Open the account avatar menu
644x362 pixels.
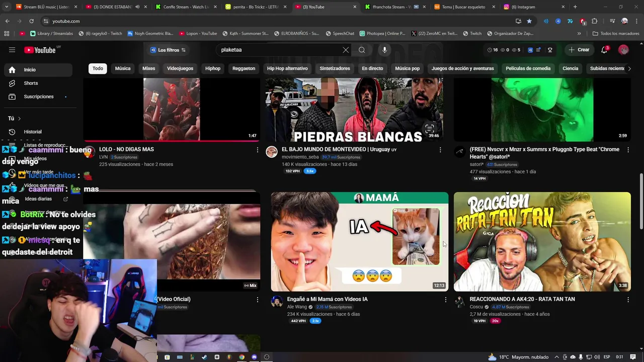623,50
